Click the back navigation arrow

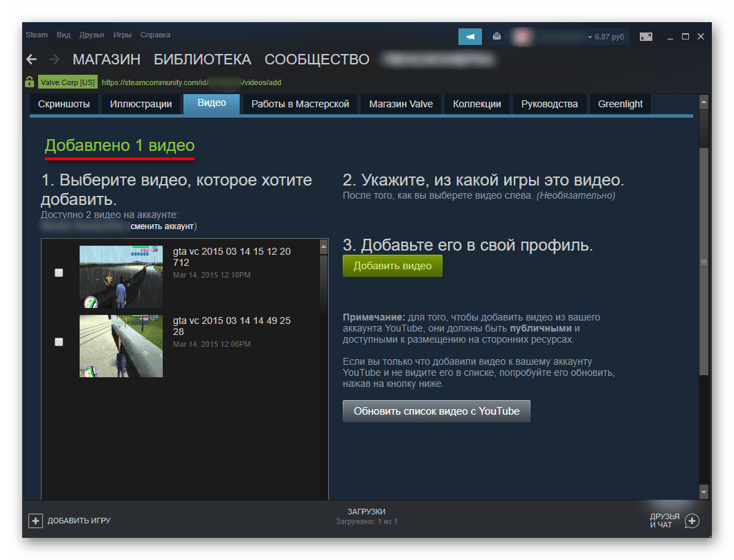pos(31,60)
